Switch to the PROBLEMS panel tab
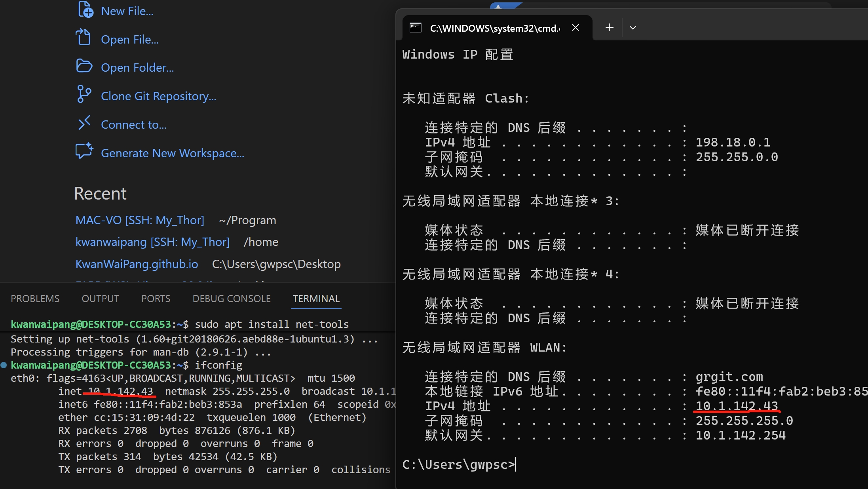The image size is (868, 489). coord(35,299)
